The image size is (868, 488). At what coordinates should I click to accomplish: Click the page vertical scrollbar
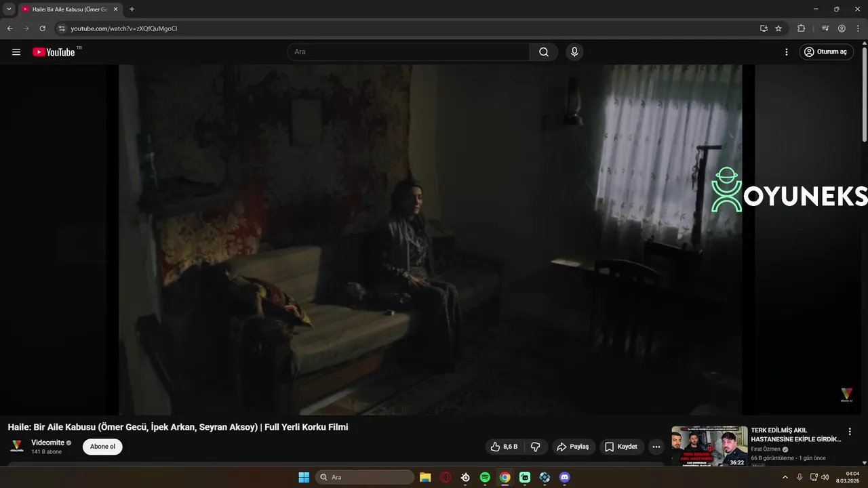coord(865,95)
